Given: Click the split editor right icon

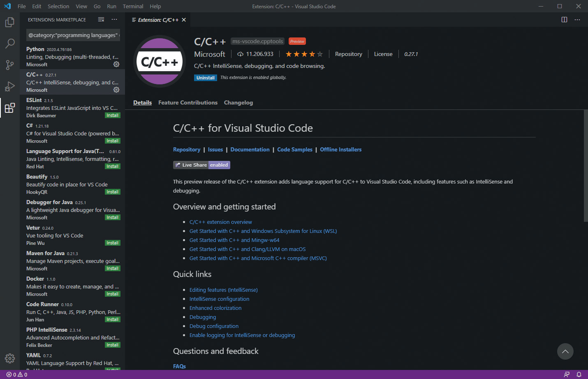Looking at the screenshot, I should [x=564, y=20].
